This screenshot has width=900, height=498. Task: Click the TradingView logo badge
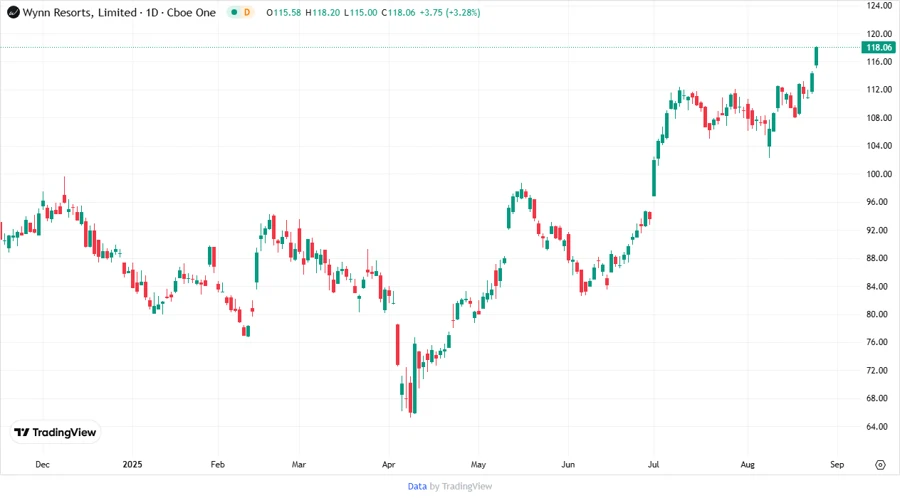click(x=56, y=433)
